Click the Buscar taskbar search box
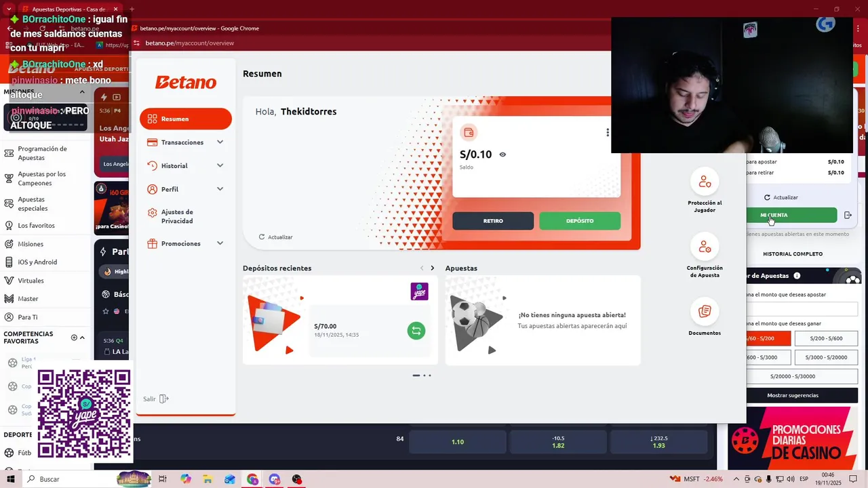Image resolution: width=868 pixels, height=488 pixels. pyautogui.click(x=68, y=479)
